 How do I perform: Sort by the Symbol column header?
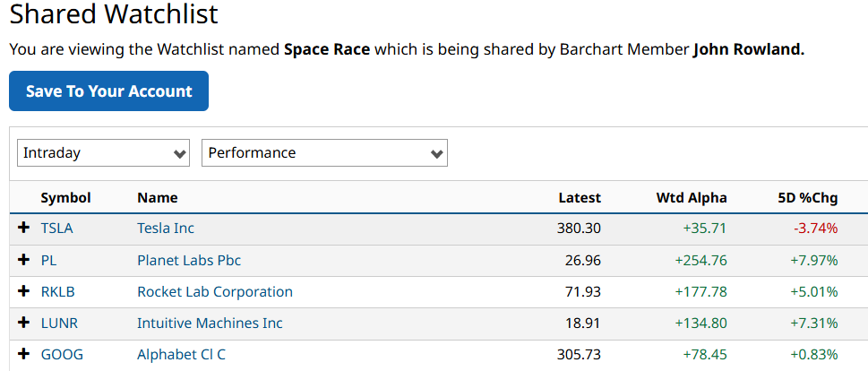(x=66, y=198)
